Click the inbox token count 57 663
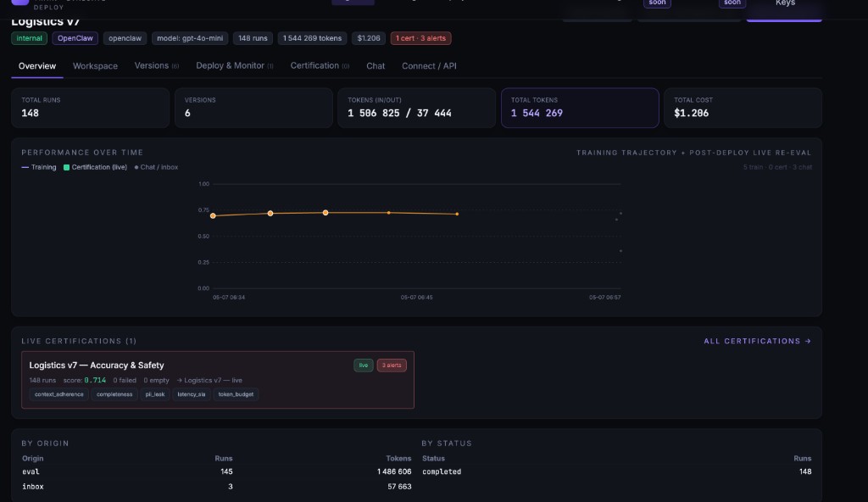This screenshot has height=502, width=868. pyautogui.click(x=399, y=487)
